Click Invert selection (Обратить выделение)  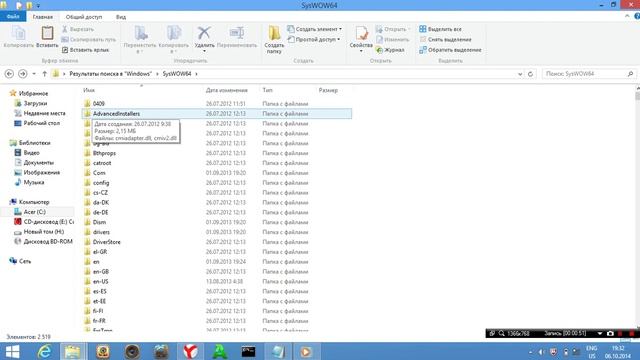coord(450,50)
